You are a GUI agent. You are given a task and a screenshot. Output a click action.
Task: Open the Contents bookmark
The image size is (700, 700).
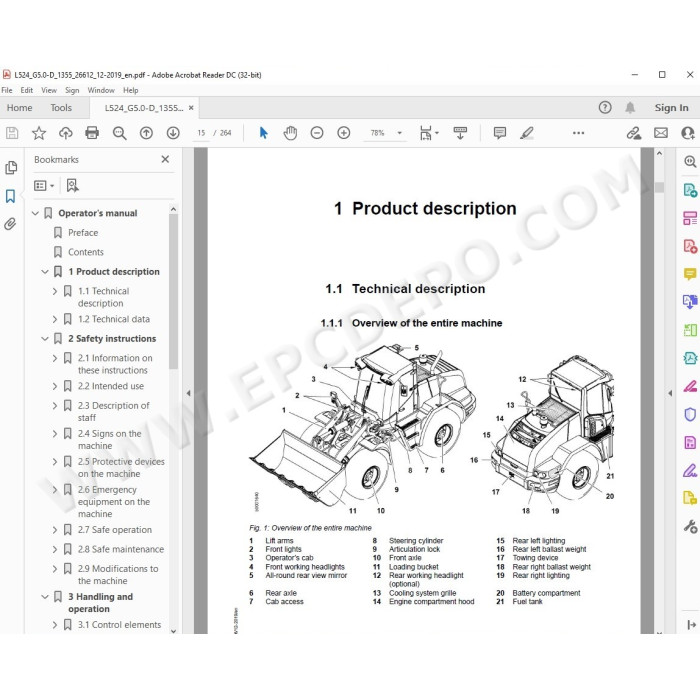point(86,252)
